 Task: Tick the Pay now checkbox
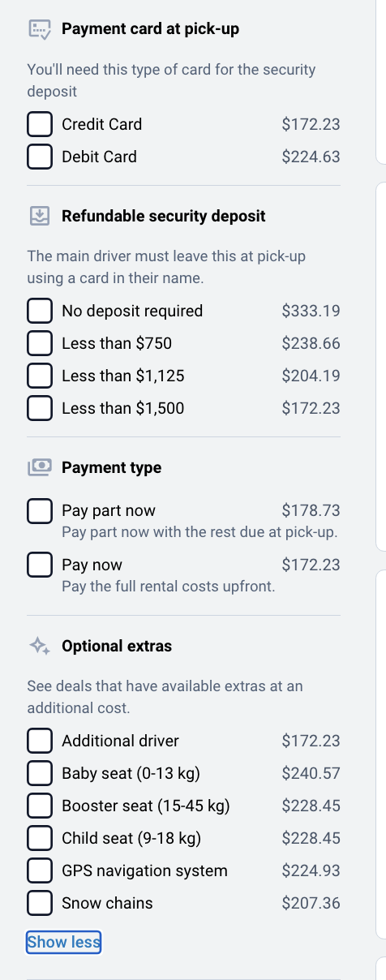tap(40, 565)
